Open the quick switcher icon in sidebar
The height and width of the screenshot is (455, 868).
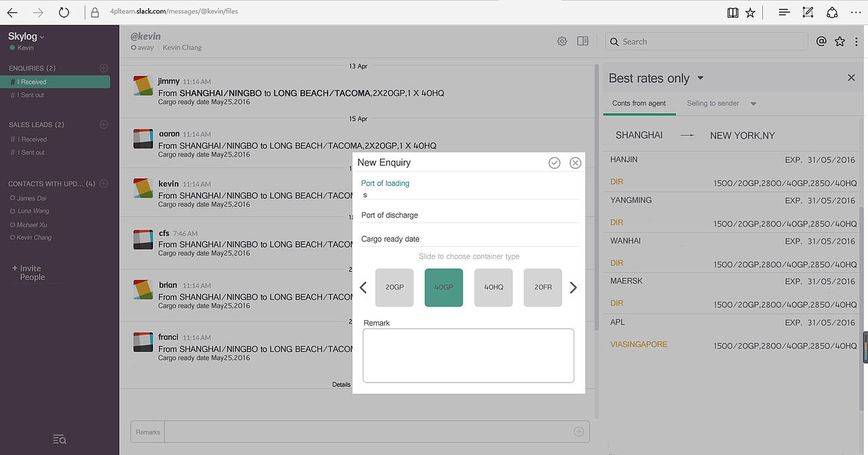tap(60, 440)
